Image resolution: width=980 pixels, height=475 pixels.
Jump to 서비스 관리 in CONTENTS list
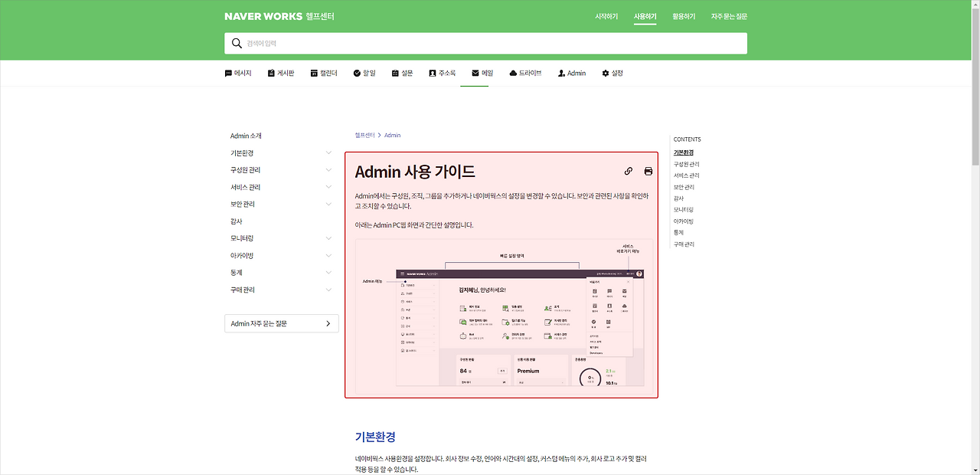[687, 175]
